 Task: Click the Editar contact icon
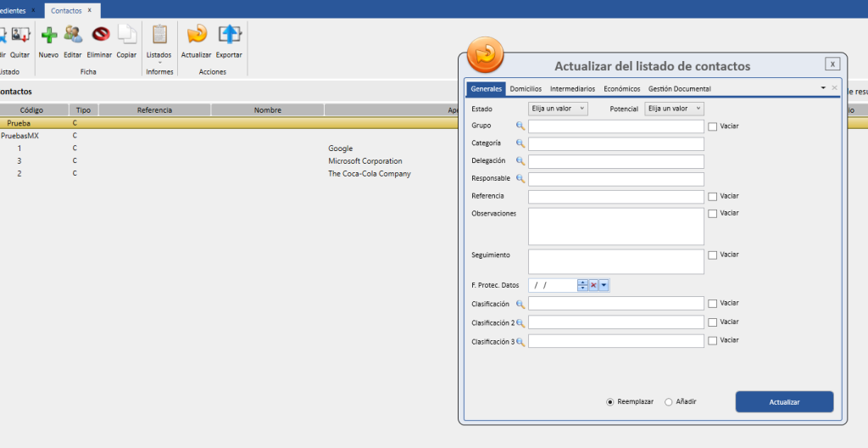click(x=73, y=35)
